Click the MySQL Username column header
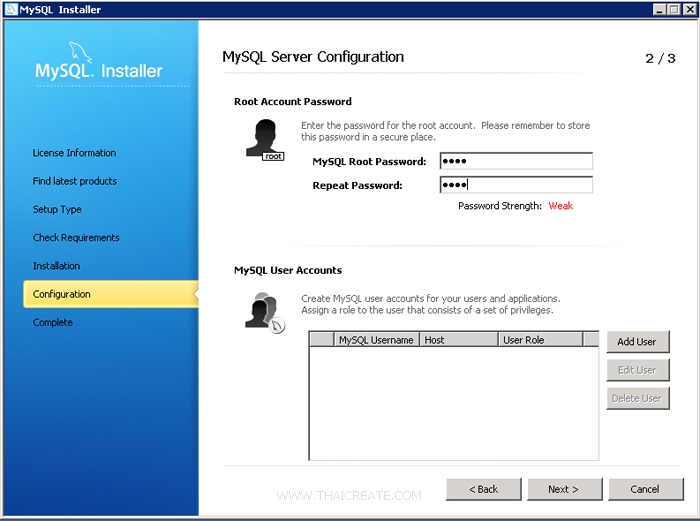The image size is (700, 521). [376, 340]
